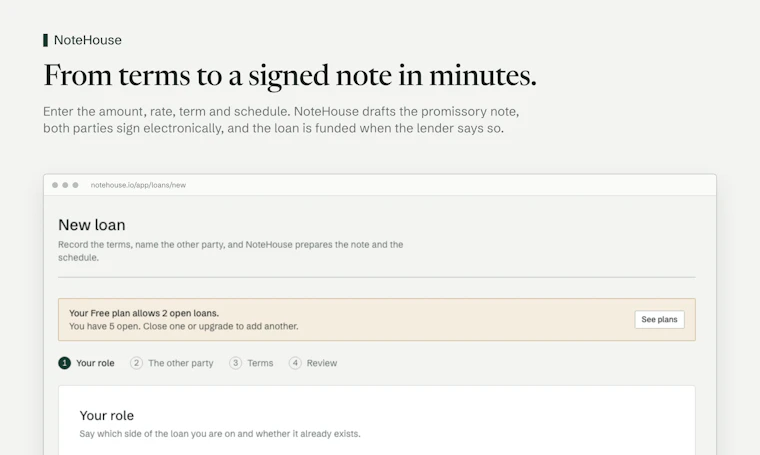Image resolution: width=760 pixels, height=455 pixels.
Task: Click the 'You have 5 open' upgrade message
Action: tap(184, 326)
